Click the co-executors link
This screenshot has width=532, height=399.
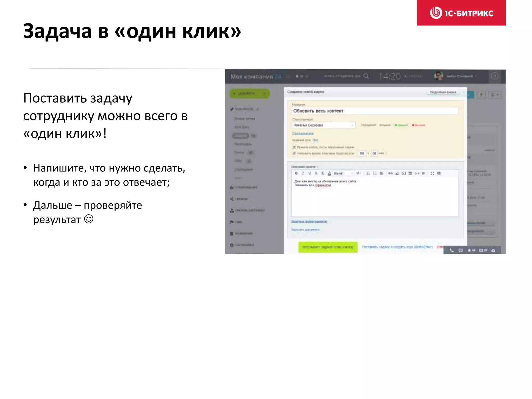(x=303, y=133)
